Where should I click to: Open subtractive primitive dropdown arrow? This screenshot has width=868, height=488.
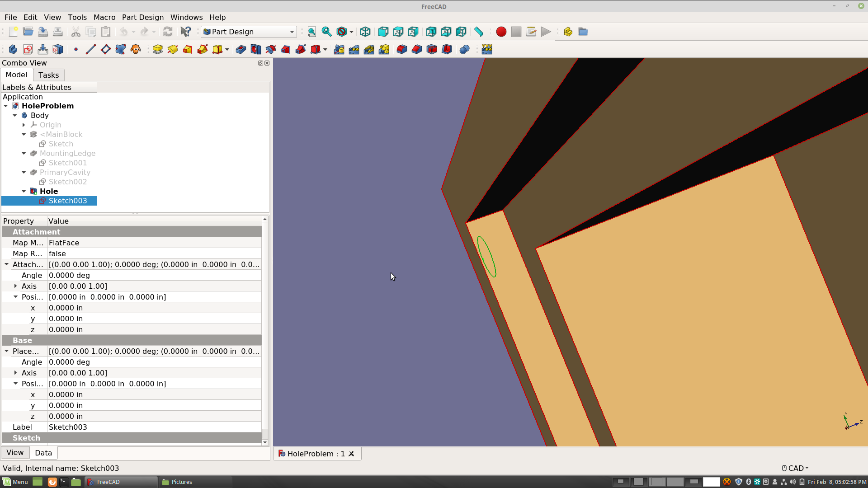coord(325,49)
